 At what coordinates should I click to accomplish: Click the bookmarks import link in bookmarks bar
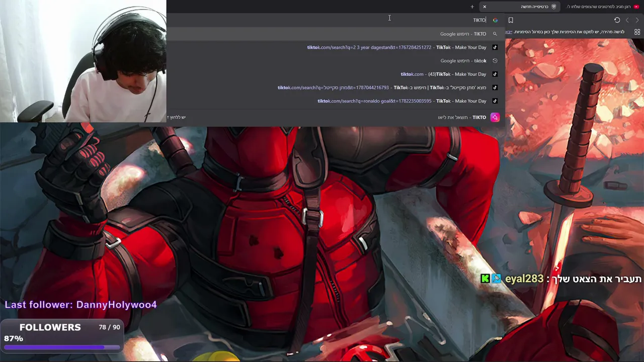click(509, 32)
